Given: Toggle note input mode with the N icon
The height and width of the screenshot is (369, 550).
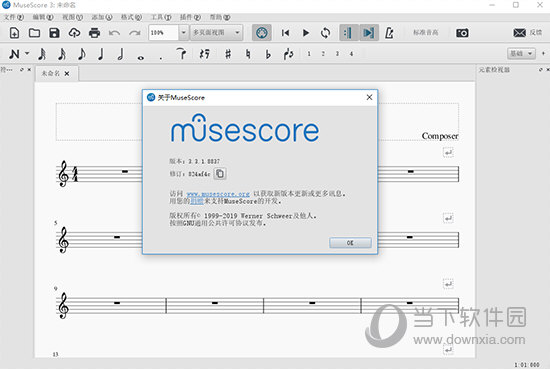Looking at the screenshot, I should [14, 54].
